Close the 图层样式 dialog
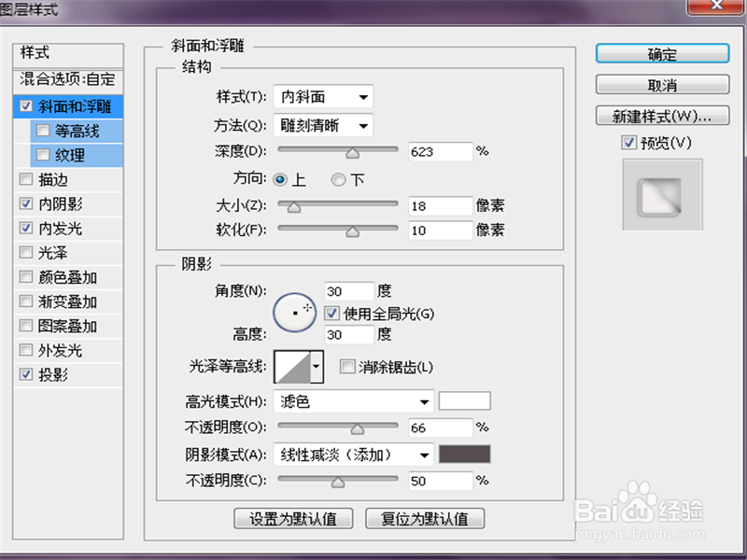Image resolution: width=747 pixels, height=560 pixels. point(715,6)
